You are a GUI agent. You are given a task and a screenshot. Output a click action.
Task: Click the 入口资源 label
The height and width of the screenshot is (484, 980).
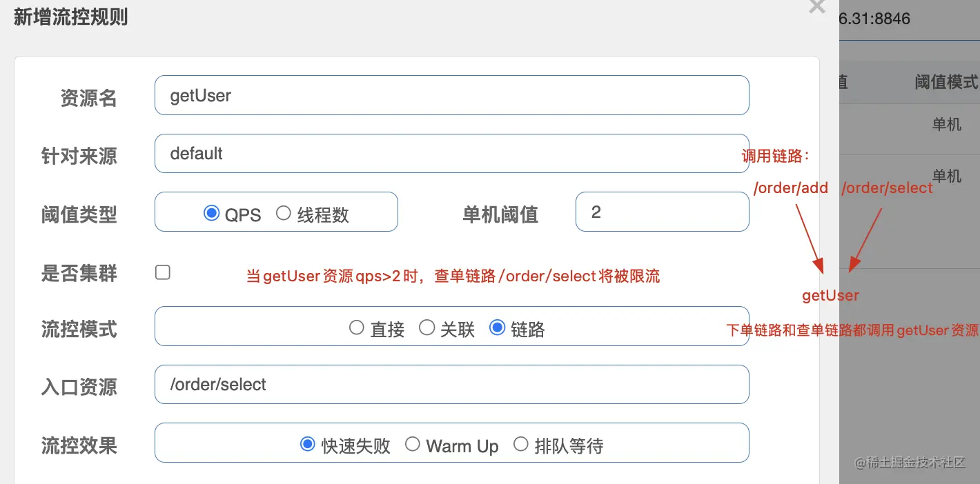pyautogui.click(x=79, y=387)
